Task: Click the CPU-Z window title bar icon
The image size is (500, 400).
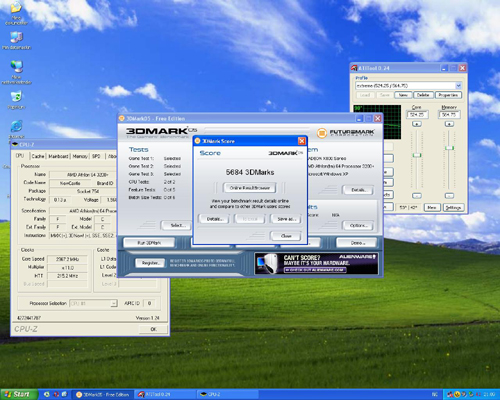Action: [15, 144]
